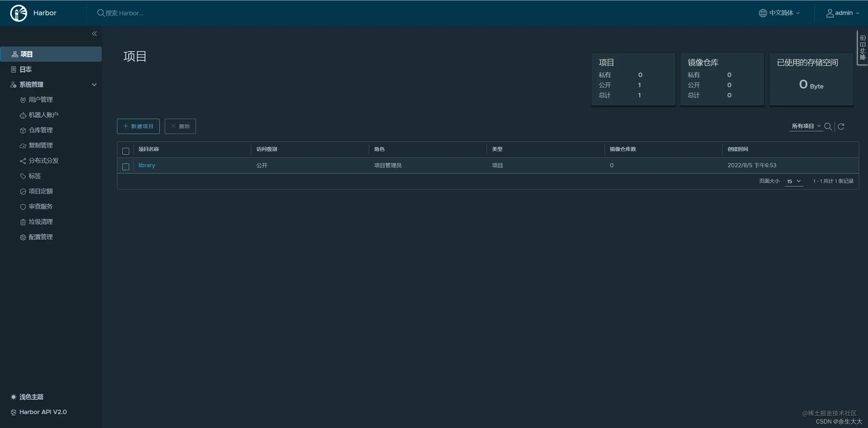Go to 审查服务 page
868x428 pixels.
(x=41, y=207)
